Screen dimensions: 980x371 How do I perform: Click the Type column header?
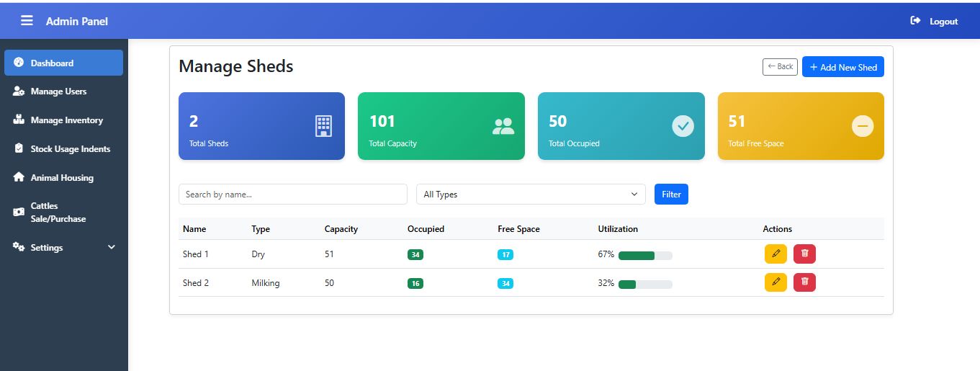pyautogui.click(x=261, y=229)
